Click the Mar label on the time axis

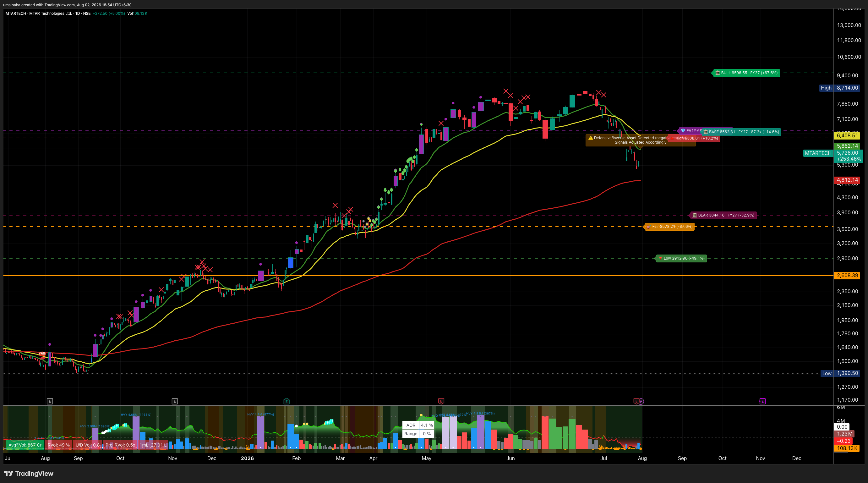[340, 458]
